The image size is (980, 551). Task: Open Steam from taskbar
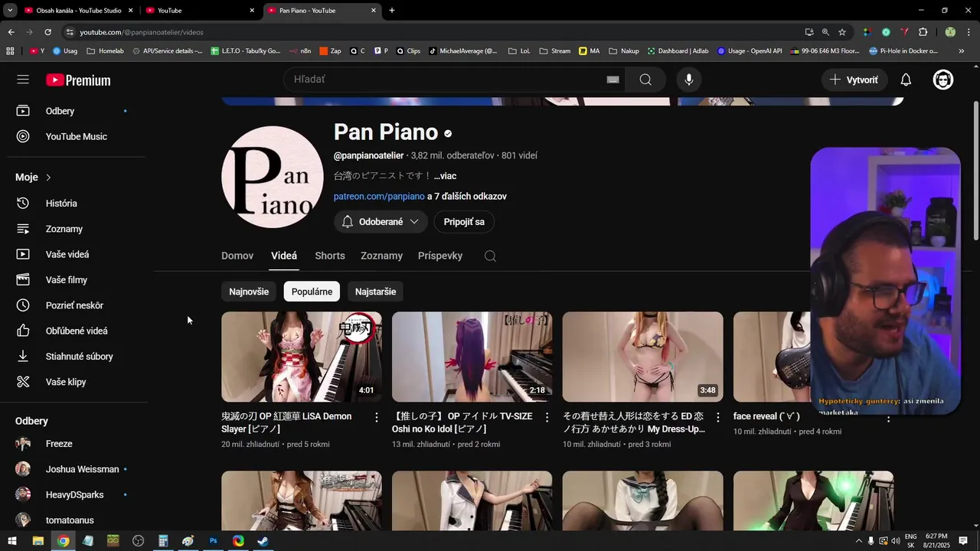click(x=263, y=541)
